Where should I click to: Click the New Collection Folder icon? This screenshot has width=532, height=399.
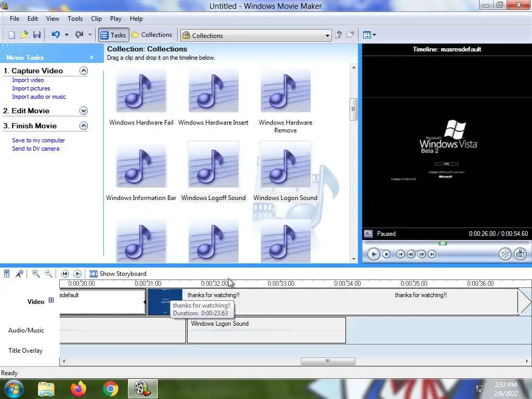(350, 35)
